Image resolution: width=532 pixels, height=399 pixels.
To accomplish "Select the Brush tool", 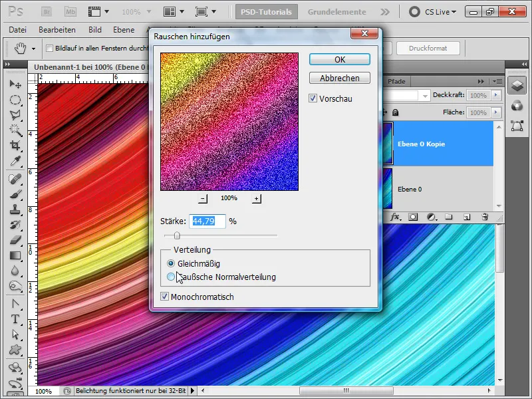I will click(x=15, y=194).
